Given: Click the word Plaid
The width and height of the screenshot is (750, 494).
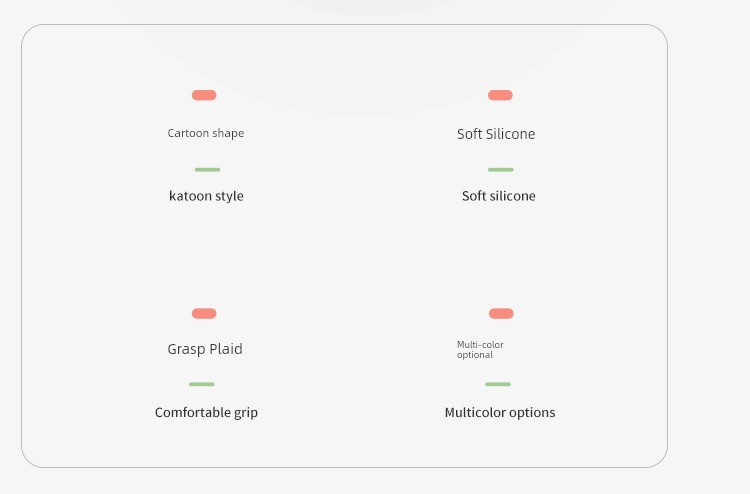Looking at the screenshot, I should [x=226, y=349].
